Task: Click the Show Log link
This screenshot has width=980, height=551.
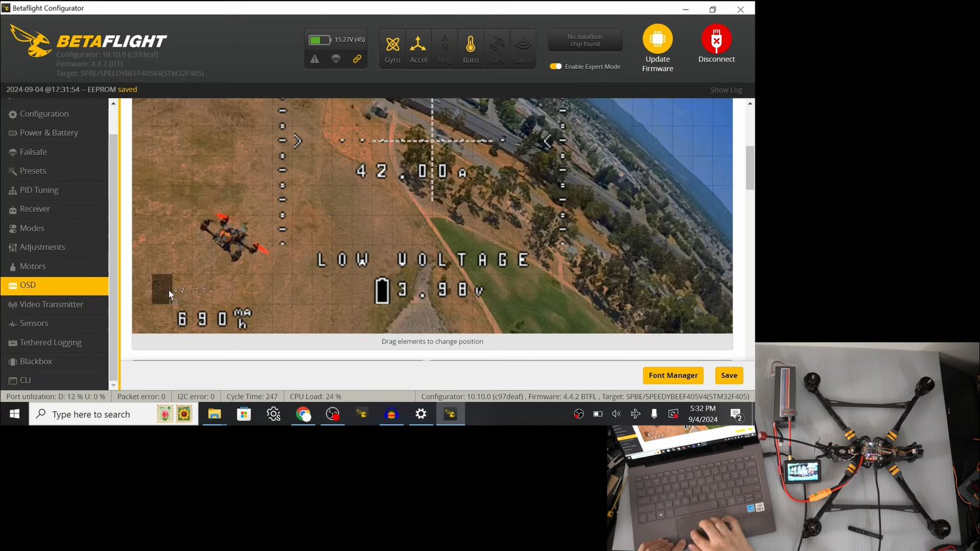Action: click(x=726, y=89)
